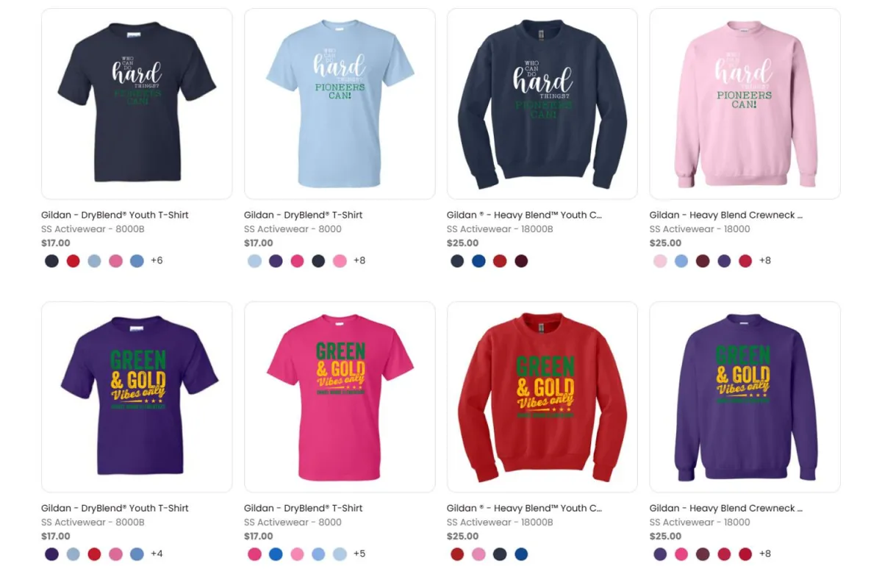Screen dimensions: 882x588
Task: Select red swatch under the navy youth t-shirt
Action: (73, 261)
